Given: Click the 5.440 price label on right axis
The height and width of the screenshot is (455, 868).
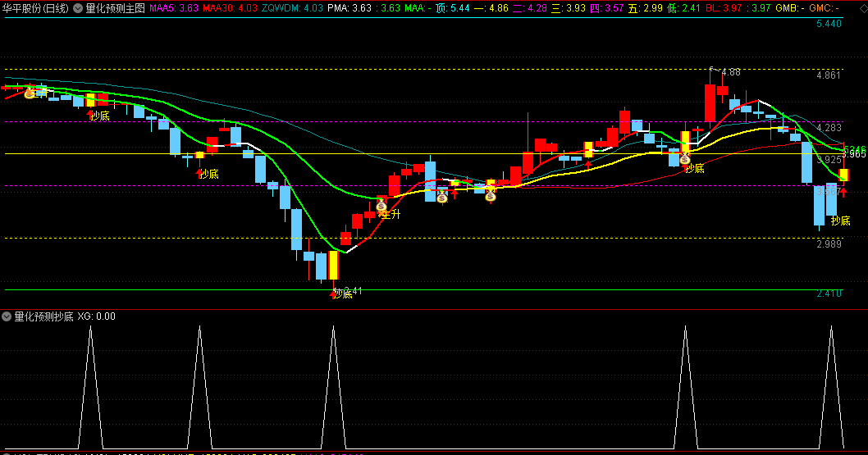Looking at the screenshot, I should (829, 24).
